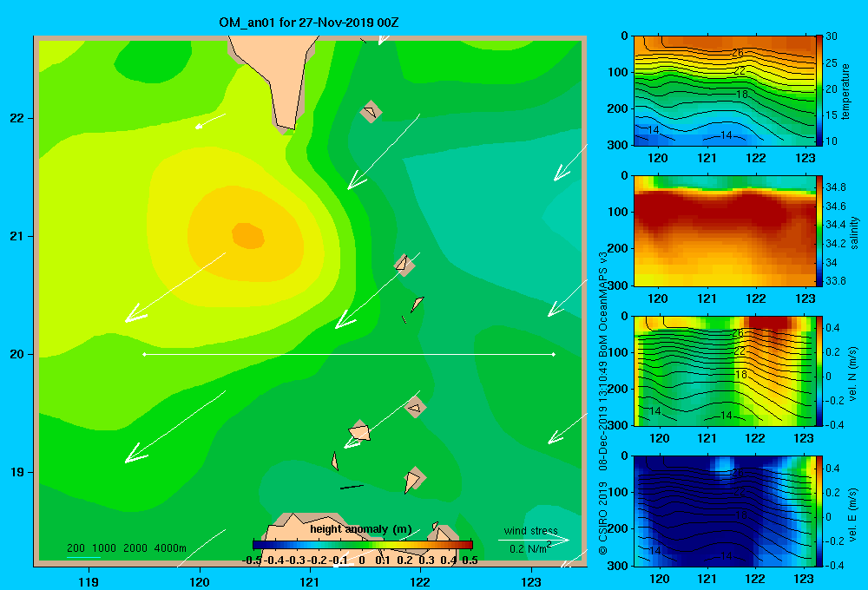The width and height of the screenshot is (868, 590).
Task: Open the northward velocity section panel
Action: pyautogui.click(x=724, y=370)
